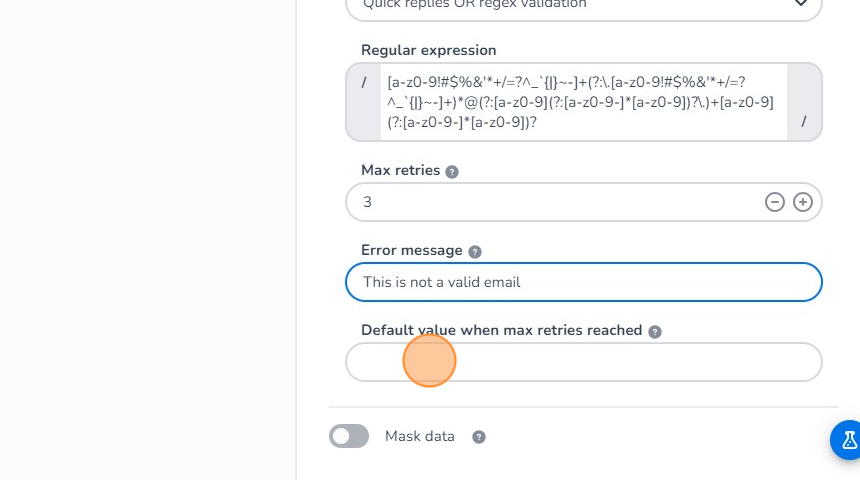Click the Error message label
The height and width of the screenshot is (480, 860).
point(411,251)
